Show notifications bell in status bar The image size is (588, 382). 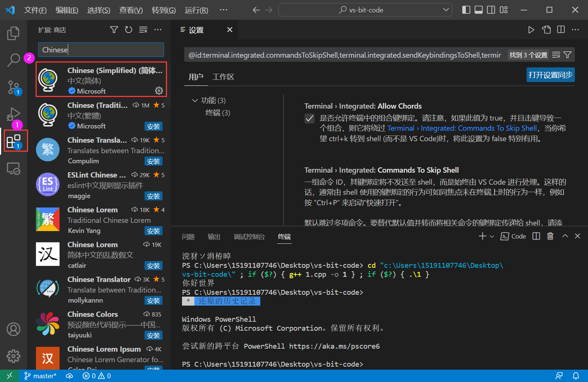tap(576, 376)
